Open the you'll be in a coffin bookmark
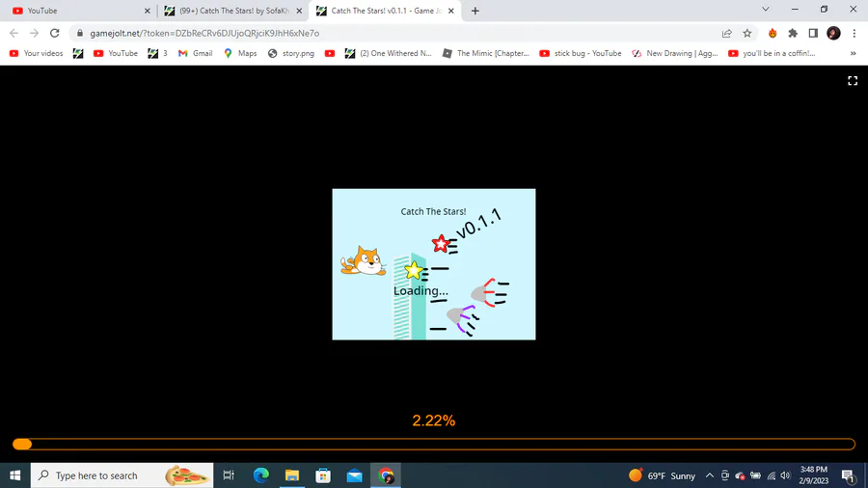The height and width of the screenshot is (488, 868). pyautogui.click(x=772, y=54)
